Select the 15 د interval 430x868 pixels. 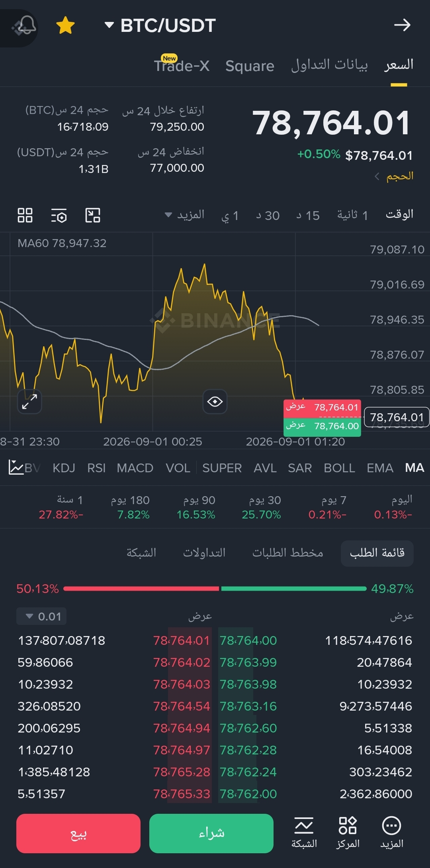point(308,216)
